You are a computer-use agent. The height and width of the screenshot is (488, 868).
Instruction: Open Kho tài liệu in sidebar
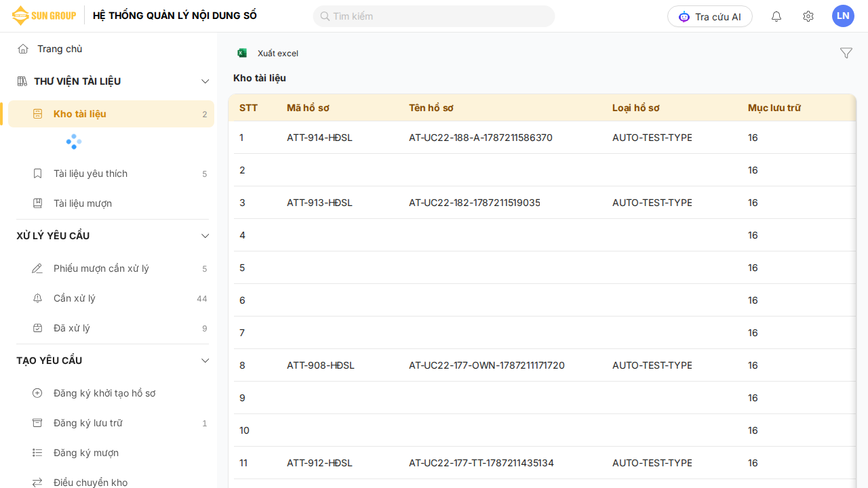tap(111, 114)
